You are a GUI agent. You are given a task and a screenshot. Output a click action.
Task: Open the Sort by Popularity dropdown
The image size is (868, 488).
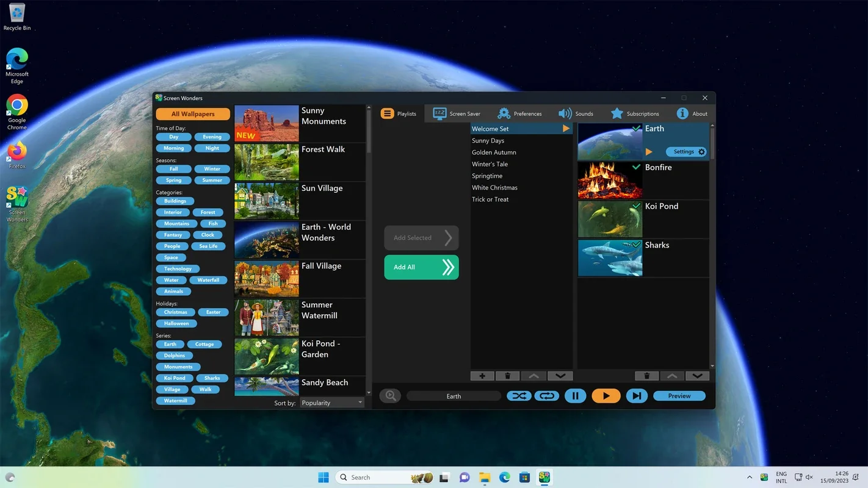pyautogui.click(x=332, y=403)
